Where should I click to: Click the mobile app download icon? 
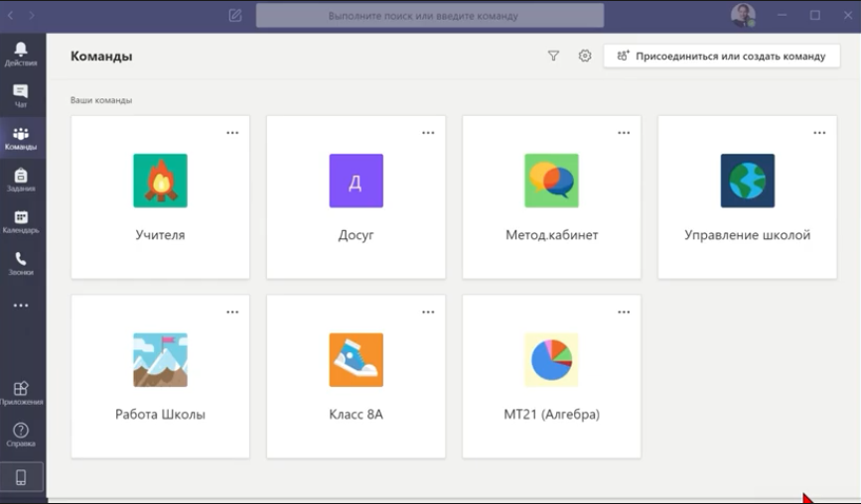21,477
